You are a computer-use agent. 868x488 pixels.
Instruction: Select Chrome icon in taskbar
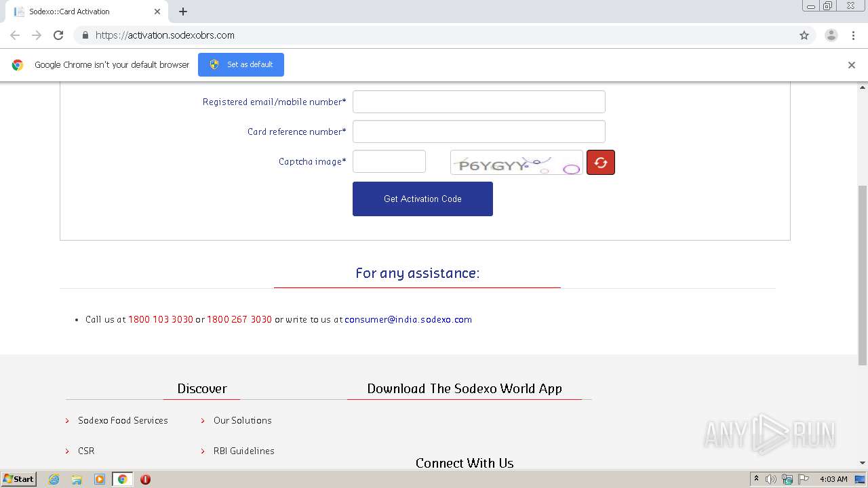pyautogui.click(x=122, y=479)
